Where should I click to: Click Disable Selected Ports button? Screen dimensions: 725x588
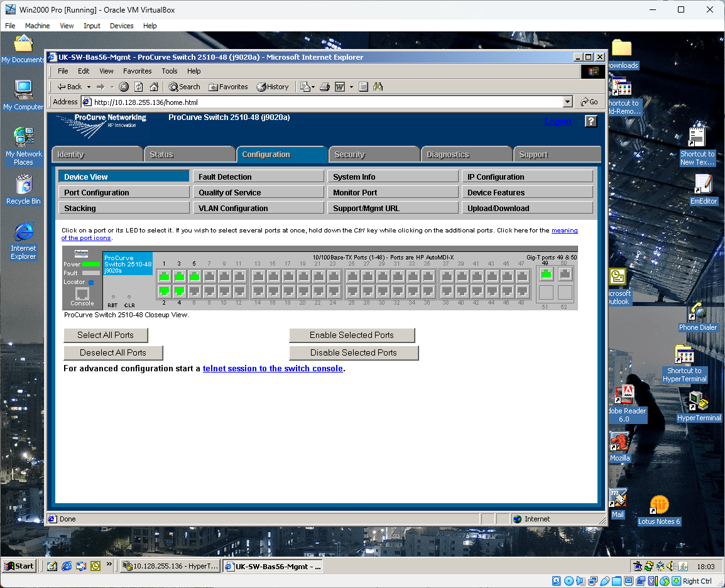tap(354, 352)
